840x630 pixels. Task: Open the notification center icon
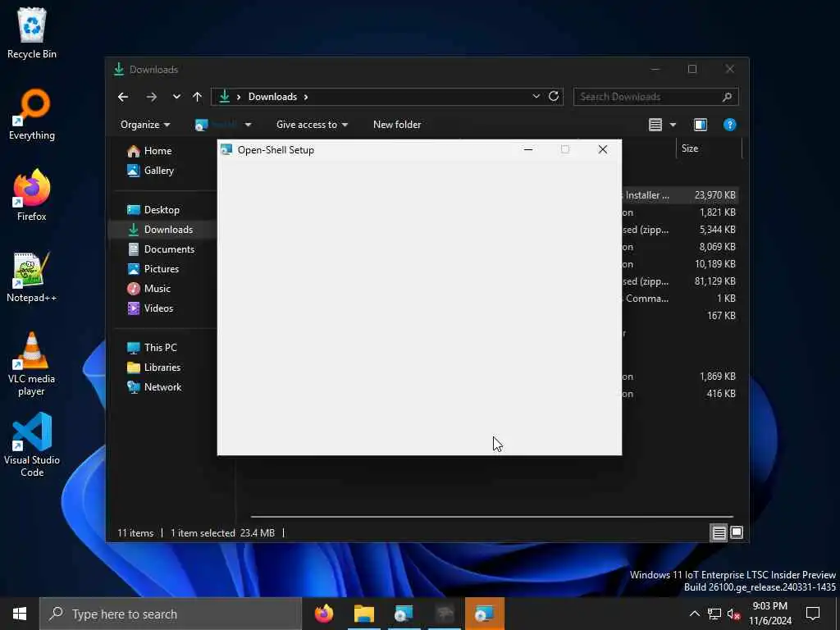(x=813, y=614)
